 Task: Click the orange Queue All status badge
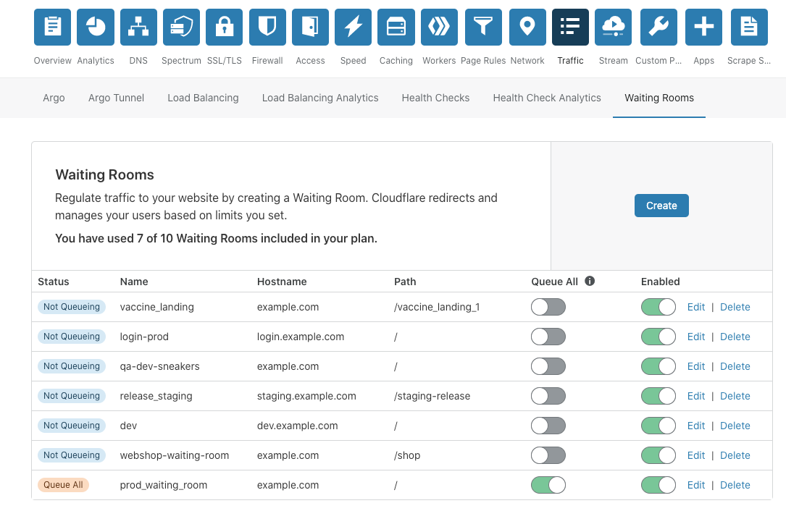tap(63, 485)
